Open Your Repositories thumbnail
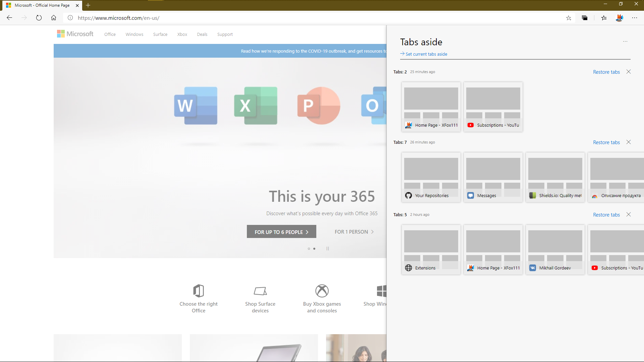Viewport: 644px width, 362px height. coord(431,177)
